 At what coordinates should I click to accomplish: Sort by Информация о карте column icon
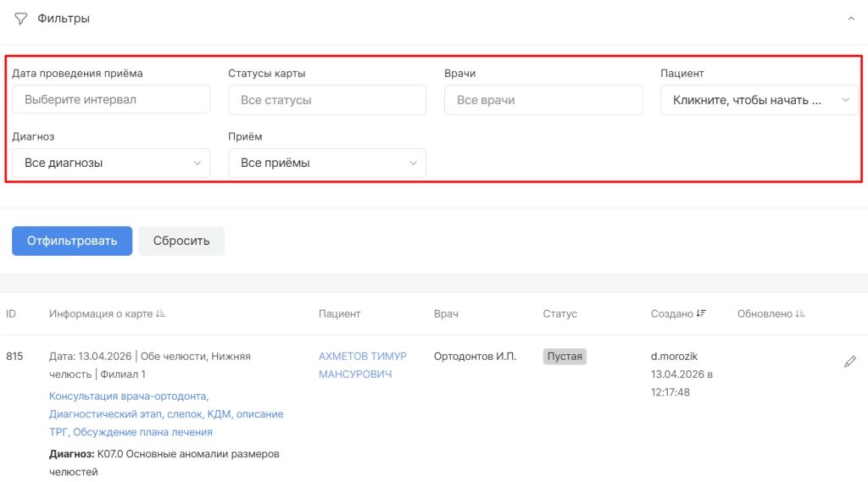[161, 314]
